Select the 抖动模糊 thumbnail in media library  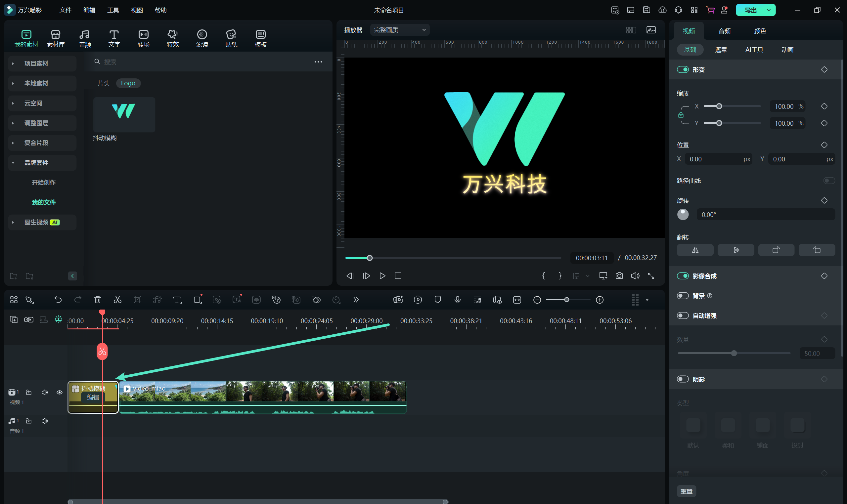124,115
